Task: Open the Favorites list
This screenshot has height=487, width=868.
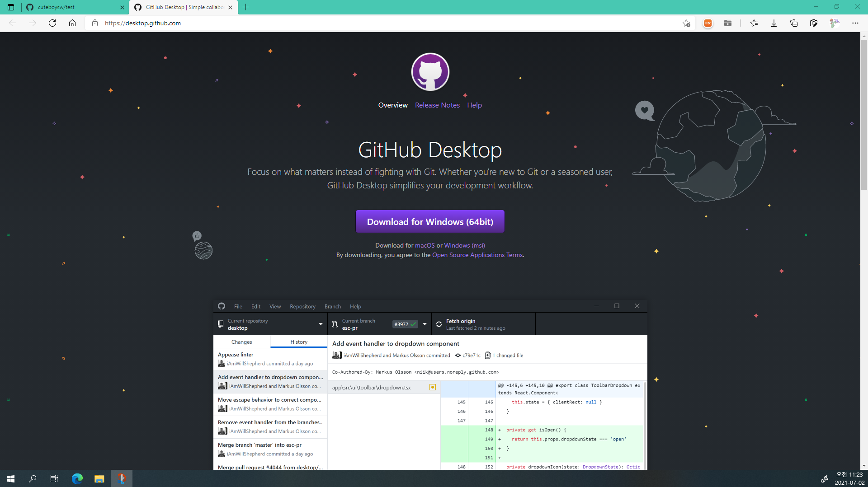Action: (754, 23)
